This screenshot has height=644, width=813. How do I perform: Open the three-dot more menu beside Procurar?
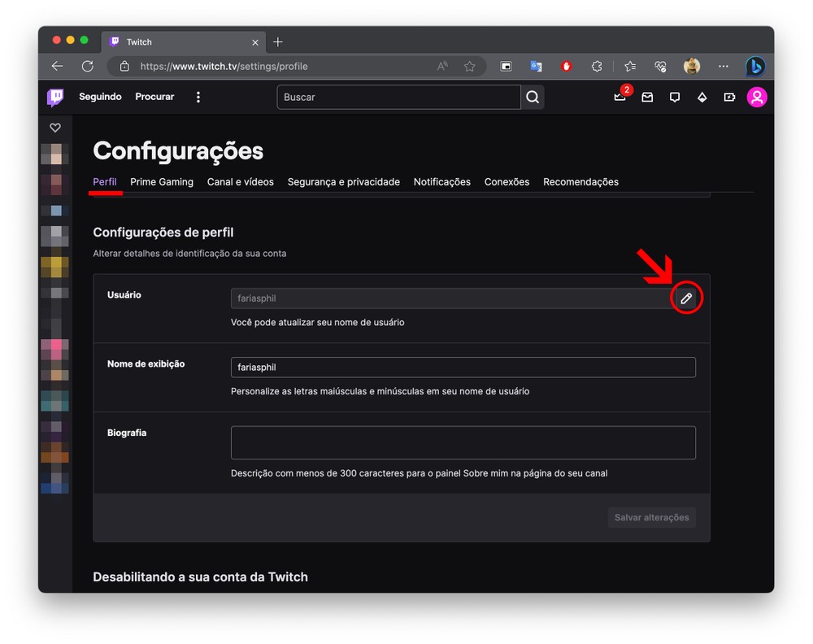(x=198, y=97)
